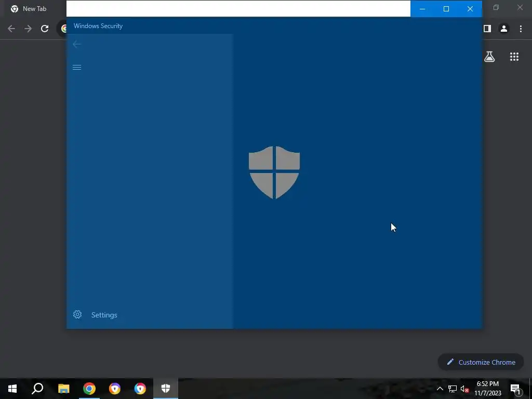The width and height of the screenshot is (532, 399).
Task: Maximize the Windows Security window
Action: coord(446,9)
